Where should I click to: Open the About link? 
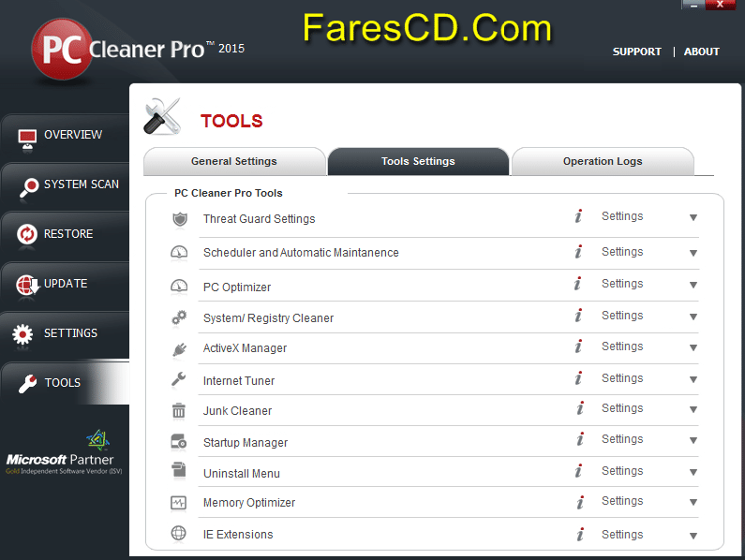(x=701, y=52)
